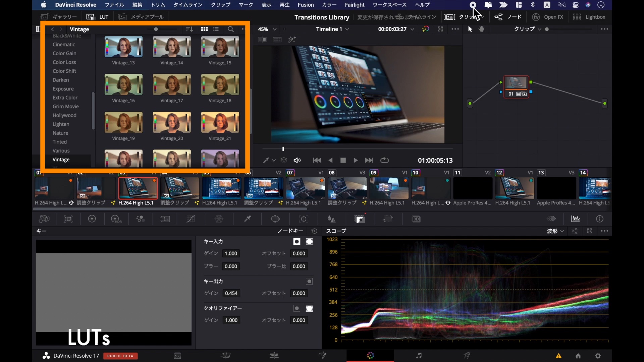Open the Curves palette
The width and height of the screenshot is (644, 362).
tap(191, 219)
